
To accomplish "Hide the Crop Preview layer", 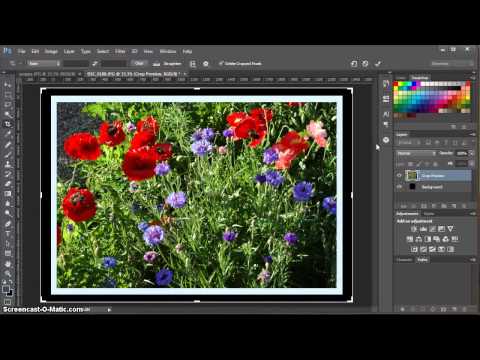I will coord(399,175).
